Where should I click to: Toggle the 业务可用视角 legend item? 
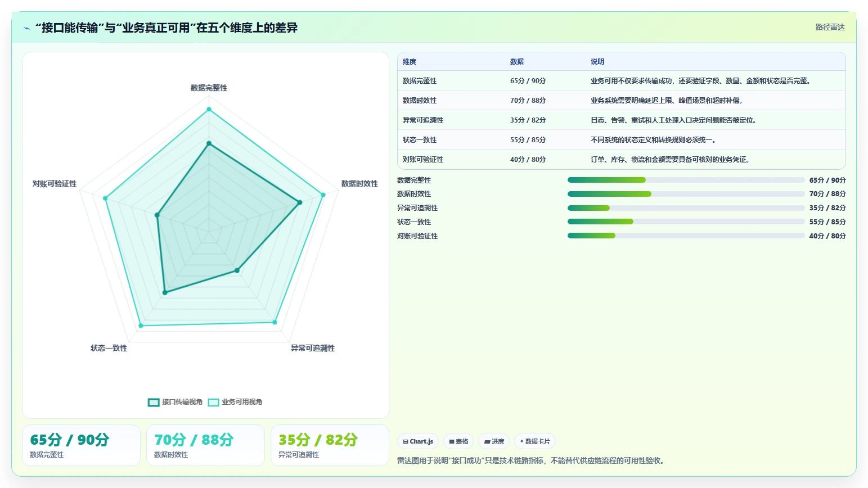click(235, 402)
